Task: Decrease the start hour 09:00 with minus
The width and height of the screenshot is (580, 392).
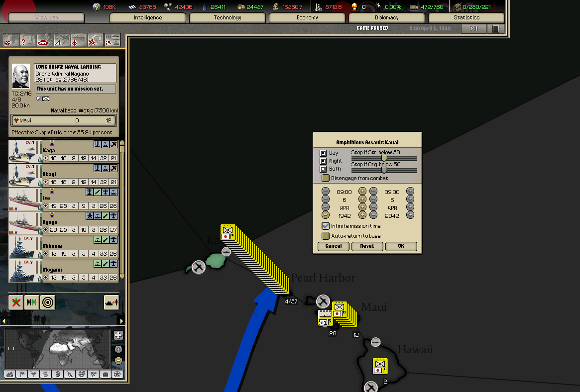Action: [326, 191]
